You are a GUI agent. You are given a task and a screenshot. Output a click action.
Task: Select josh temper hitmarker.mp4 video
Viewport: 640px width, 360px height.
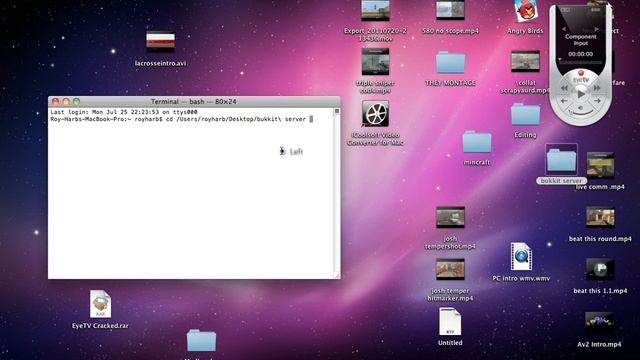pyautogui.click(x=450, y=269)
